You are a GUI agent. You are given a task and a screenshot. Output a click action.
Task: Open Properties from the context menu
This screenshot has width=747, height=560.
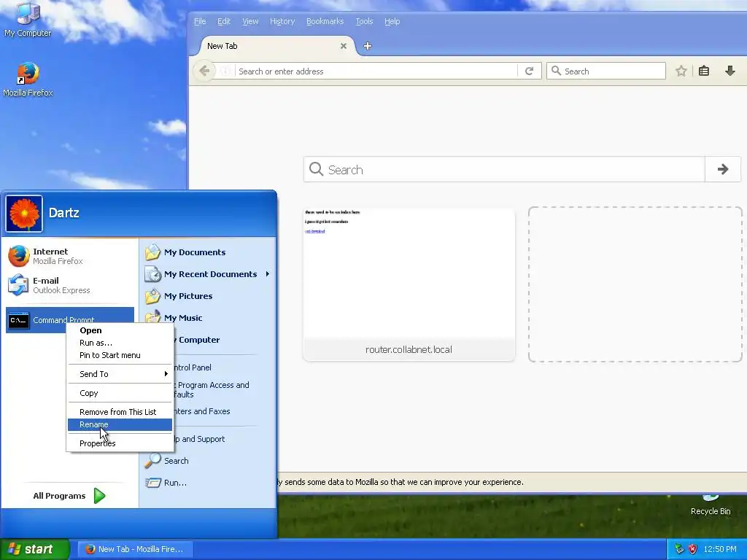pos(120,443)
